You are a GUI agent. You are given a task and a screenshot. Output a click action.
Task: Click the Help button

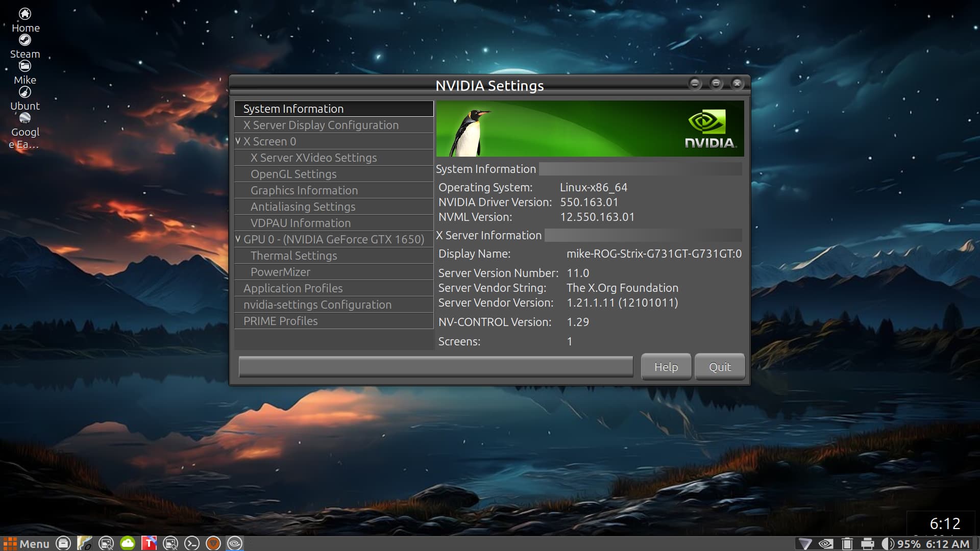666,367
